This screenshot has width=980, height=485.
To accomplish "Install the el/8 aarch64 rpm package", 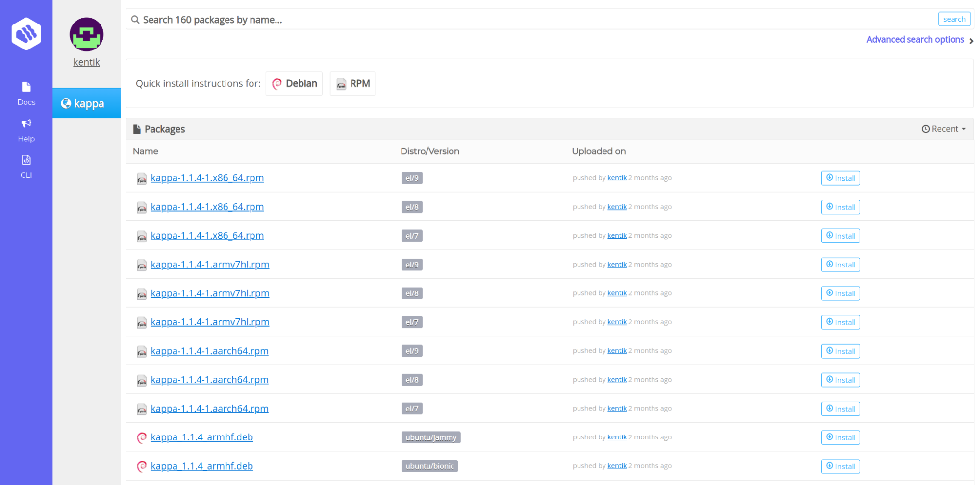I will tap(840, 380).
